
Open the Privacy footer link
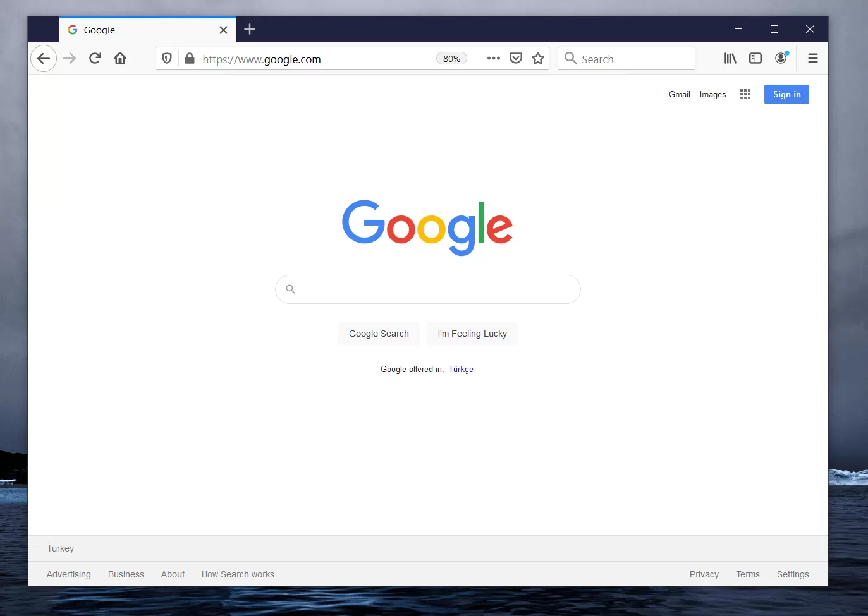[704, 574]
